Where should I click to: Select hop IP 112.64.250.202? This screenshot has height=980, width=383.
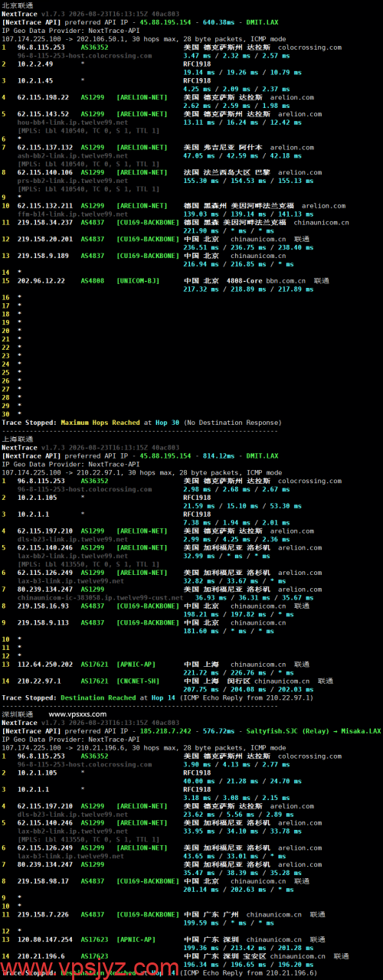click(x=45, y=665)
